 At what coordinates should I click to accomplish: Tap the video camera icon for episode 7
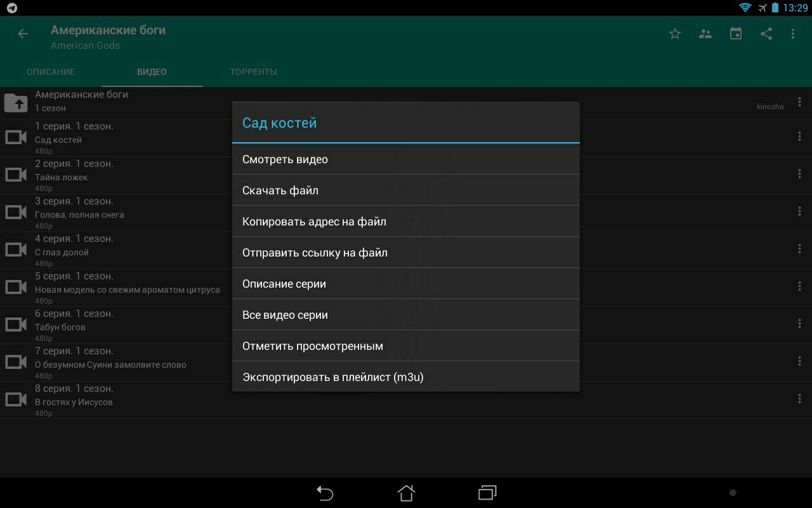tap(16, 362)
